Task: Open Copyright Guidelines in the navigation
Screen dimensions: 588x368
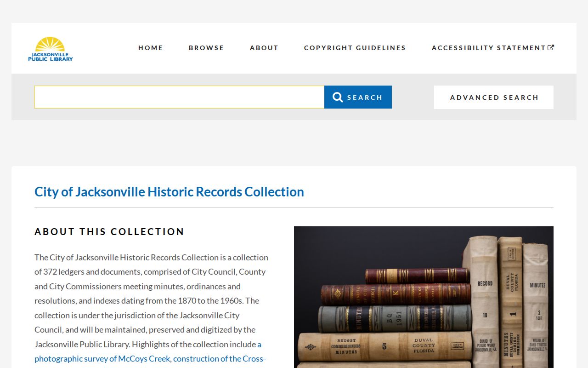Action: click(x=355, y=48)
